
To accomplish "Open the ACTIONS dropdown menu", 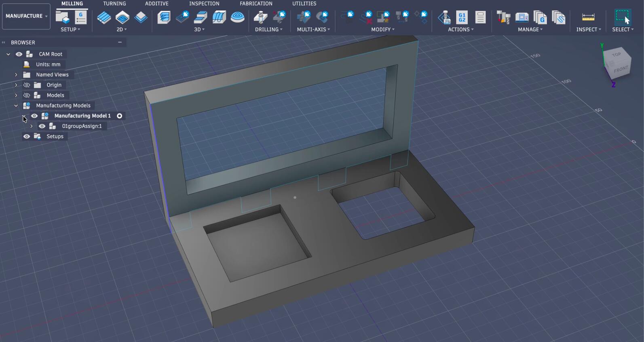I will (x=461, y=30).
